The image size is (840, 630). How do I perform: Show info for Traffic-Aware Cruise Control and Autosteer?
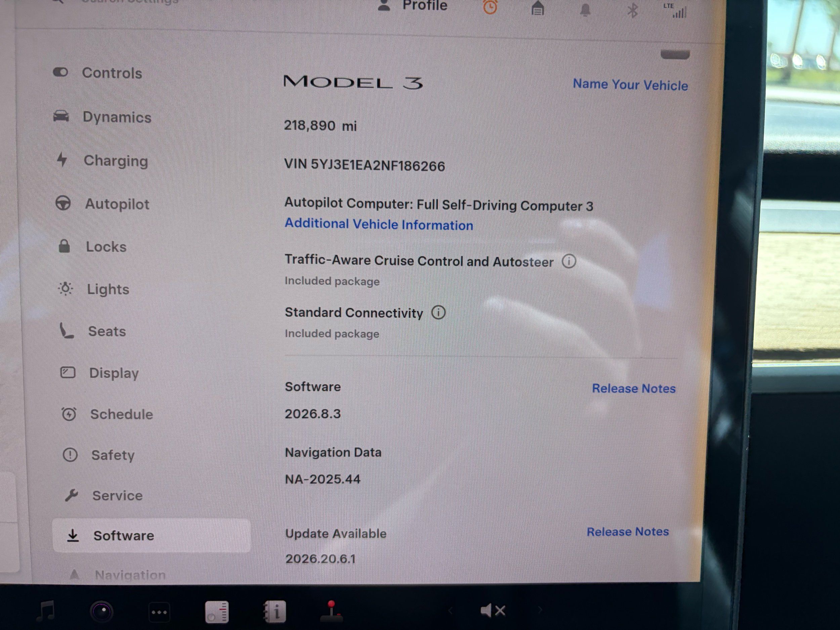[569, 261]
